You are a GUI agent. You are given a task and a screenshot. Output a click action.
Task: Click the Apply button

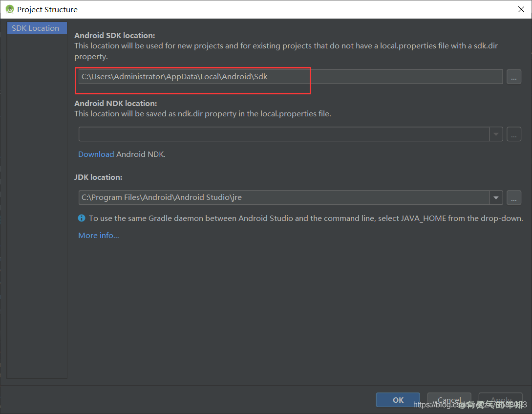click(x=500, y=400)
